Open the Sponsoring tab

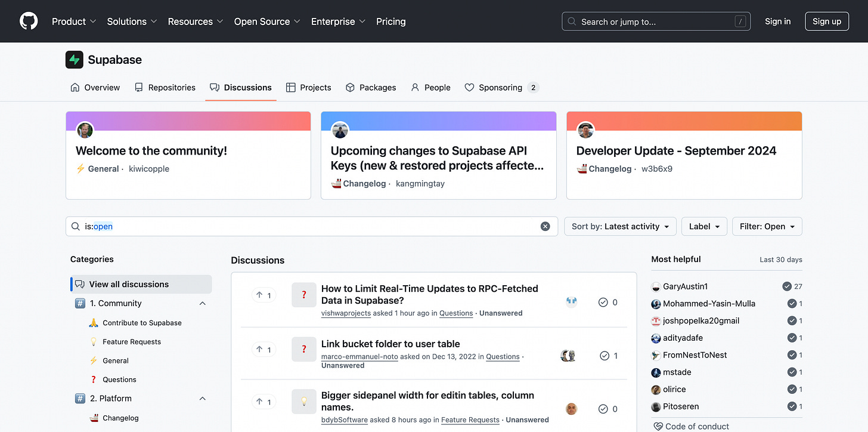[501, 88]
